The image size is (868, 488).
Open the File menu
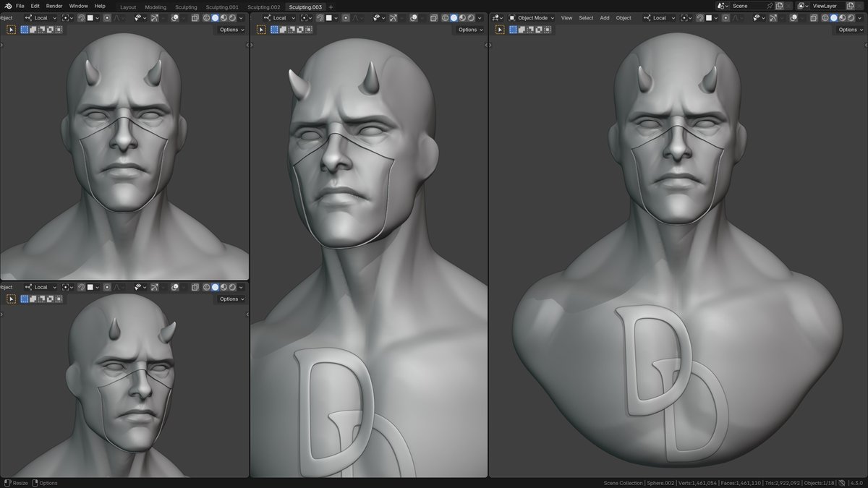click(x=20, y=6)
